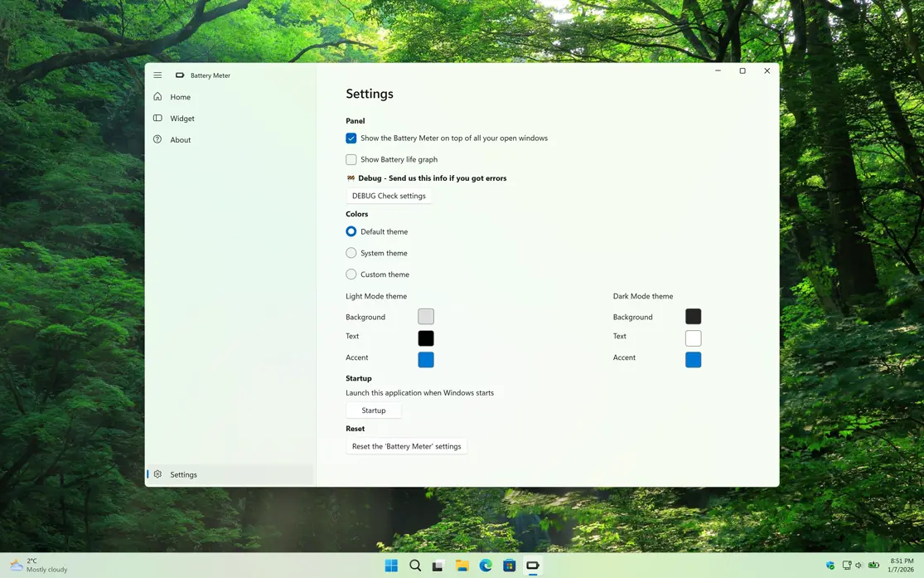924x578 pixels.
Task: Go to the Widget page
Action: tap(181, 119)
